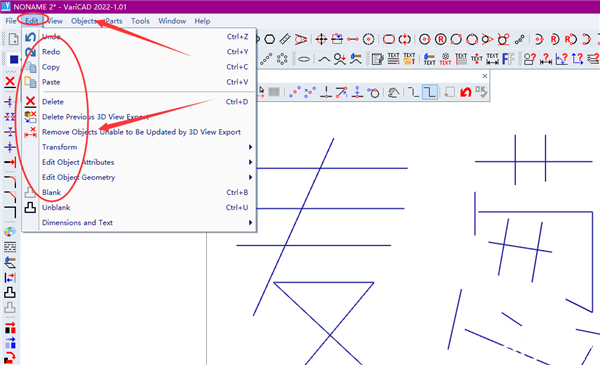The height and width of the screenshot is (365, 600).
Task: Click the hexagon polygon tool icon
Action: pos(270,39)
